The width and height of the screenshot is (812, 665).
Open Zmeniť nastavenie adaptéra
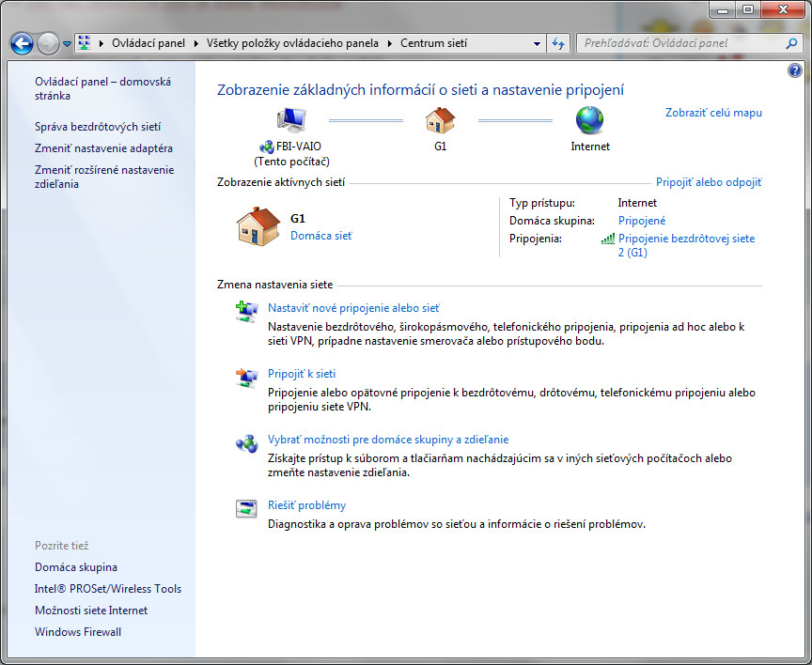(x=103, y=148)
